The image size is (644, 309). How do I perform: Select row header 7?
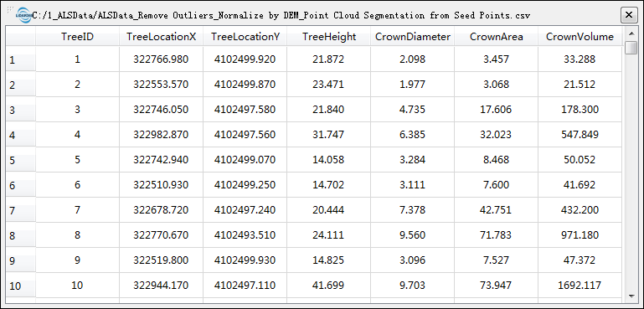click(21, 210)
